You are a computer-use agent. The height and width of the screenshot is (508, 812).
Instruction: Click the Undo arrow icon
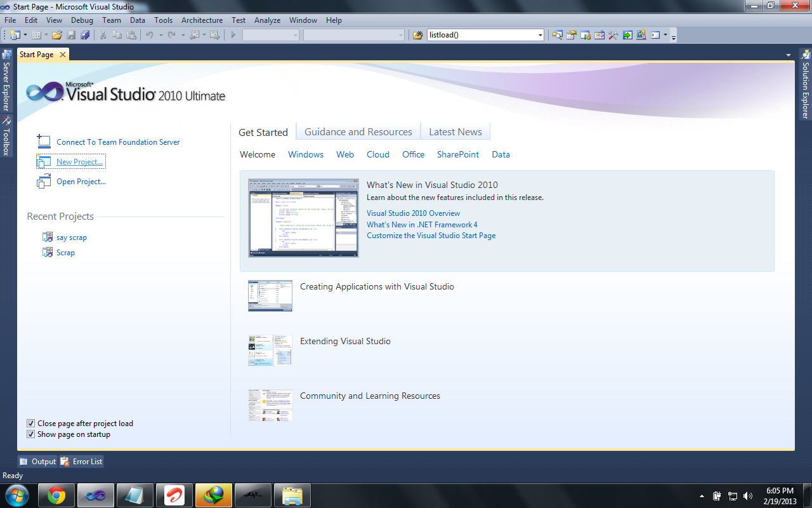(150, 35)
